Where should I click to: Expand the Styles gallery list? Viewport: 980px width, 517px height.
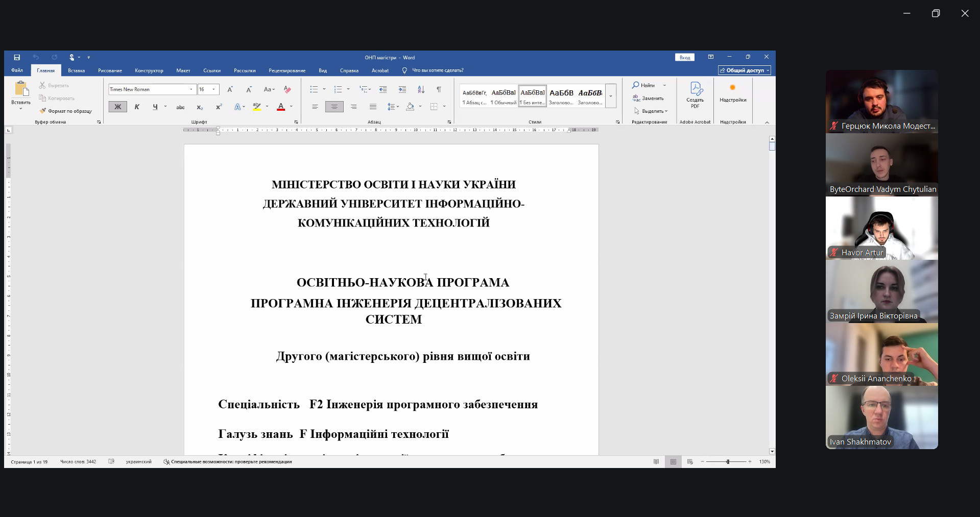[611, 96]
